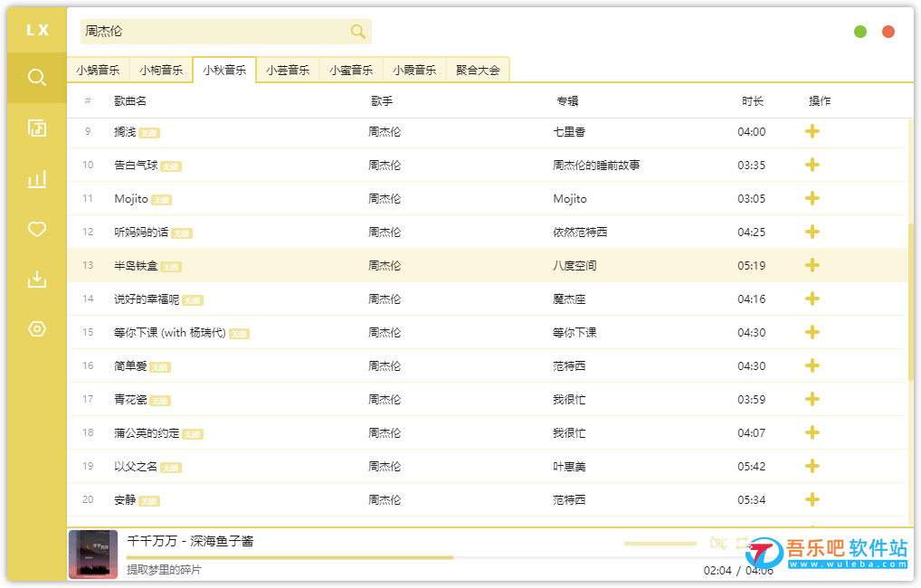Switch to the 聚合大会 tab
921x588 pixels.
coord(478,70)
